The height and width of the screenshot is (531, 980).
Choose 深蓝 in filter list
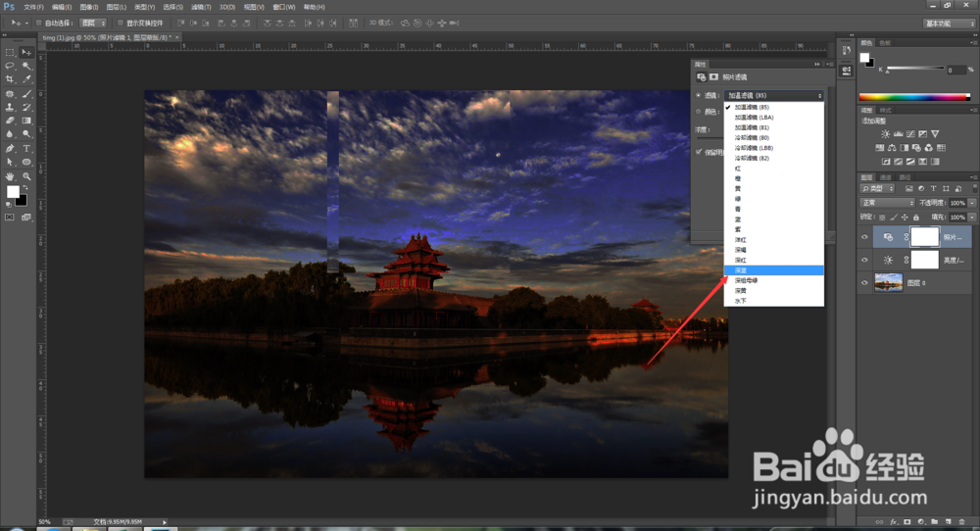[x=774, y=270]
